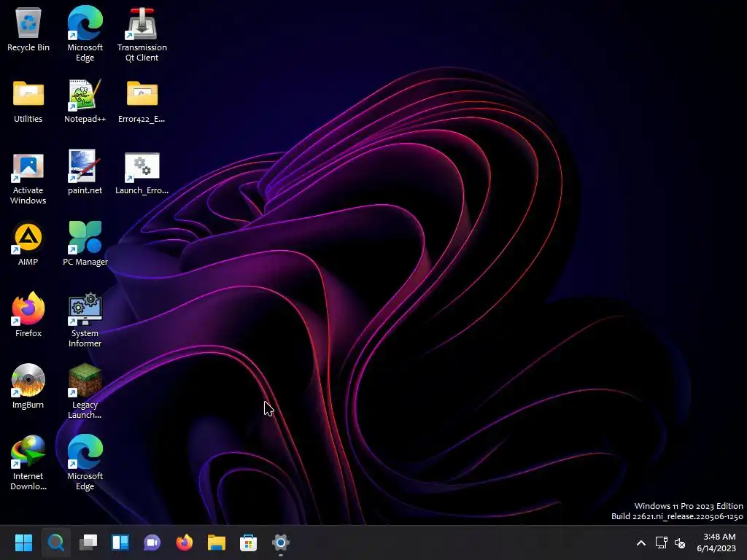Select the System Informer shortcut
Viewport: 747px width, 560px height.
85,320
